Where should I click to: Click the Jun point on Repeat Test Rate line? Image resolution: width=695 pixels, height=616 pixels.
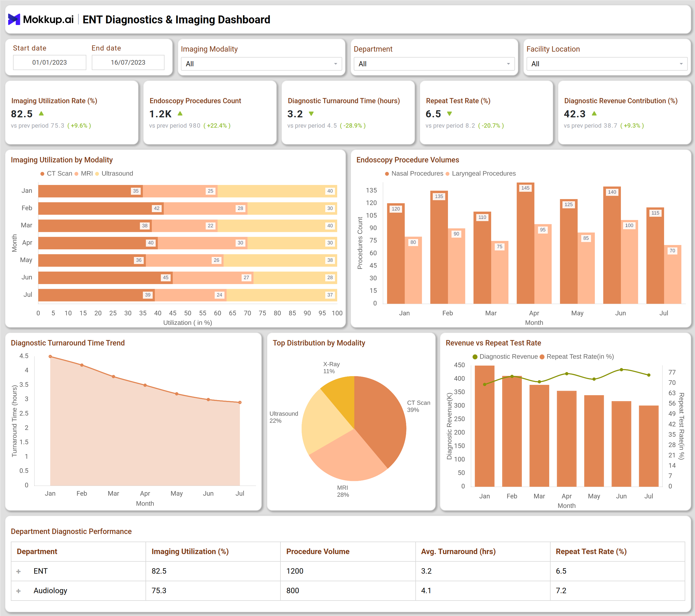click(621, 370)
